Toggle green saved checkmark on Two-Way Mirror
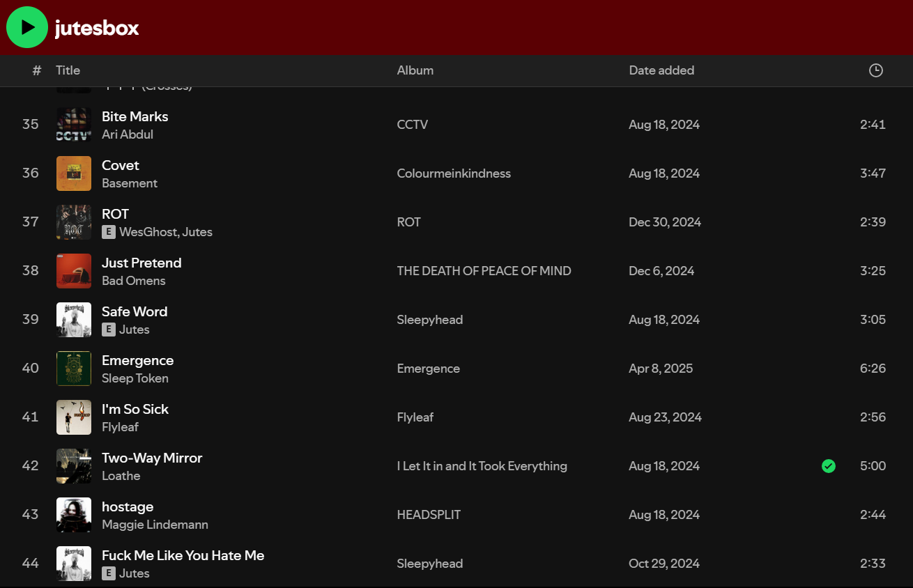Viewport: 913px width, 588px height. tap(828, 466)
